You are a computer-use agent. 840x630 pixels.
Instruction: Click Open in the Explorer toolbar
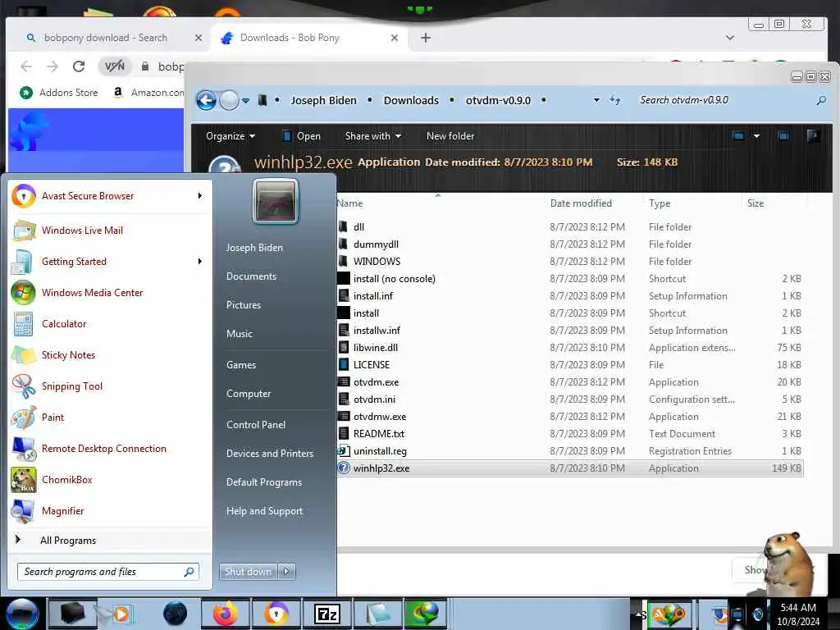tap(301, 136)
